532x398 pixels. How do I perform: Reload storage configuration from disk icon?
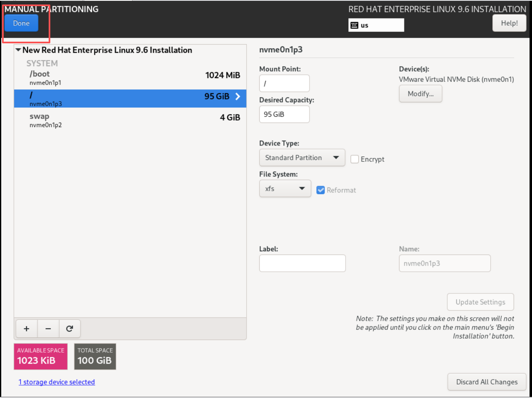pos(70,329)
